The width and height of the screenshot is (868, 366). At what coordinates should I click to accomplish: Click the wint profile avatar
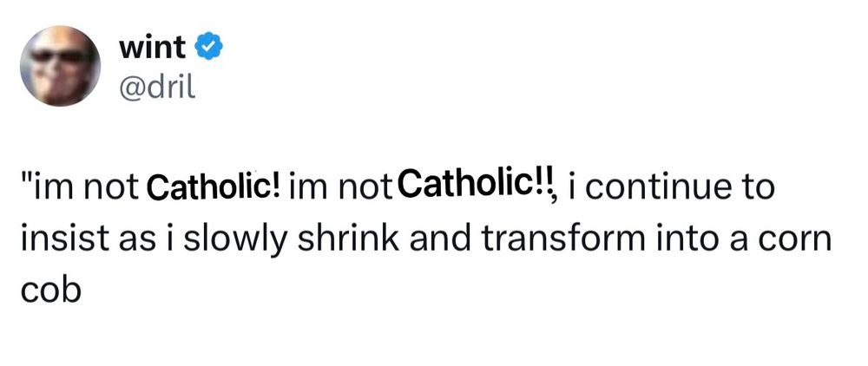coord(60,66)
